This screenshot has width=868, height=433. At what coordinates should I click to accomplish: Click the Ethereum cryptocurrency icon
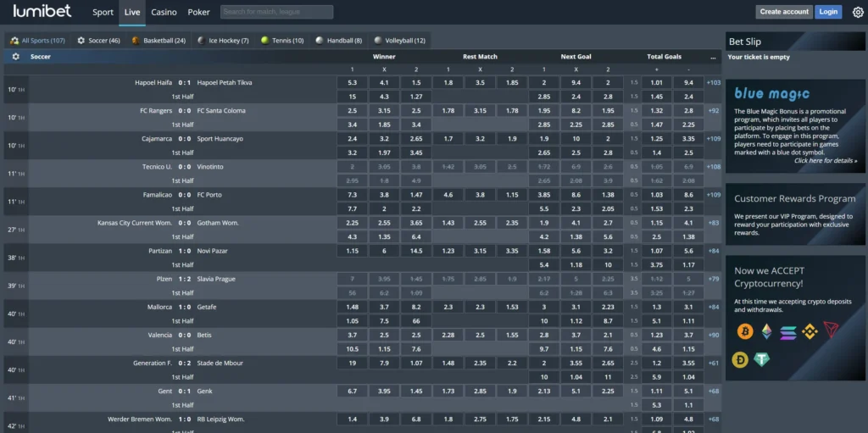[x=766, y=331]
